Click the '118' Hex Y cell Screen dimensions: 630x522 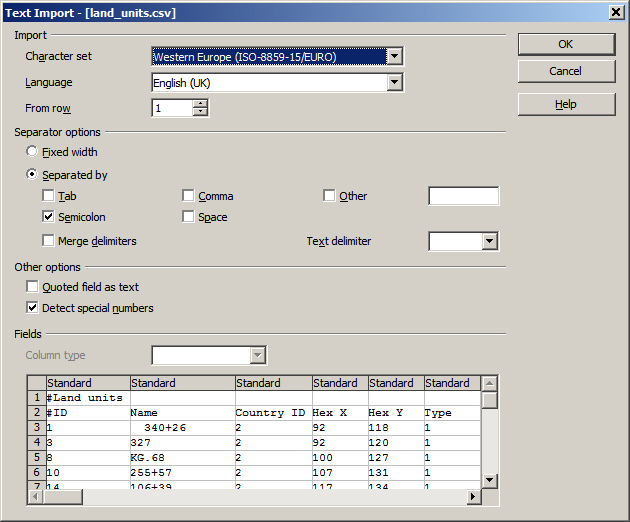pos(397,428)
